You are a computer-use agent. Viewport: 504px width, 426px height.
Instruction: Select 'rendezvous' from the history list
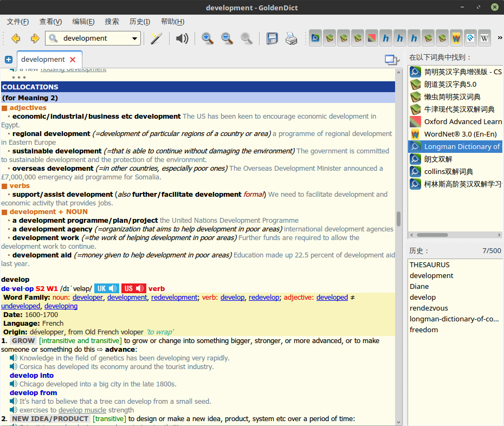429,308
